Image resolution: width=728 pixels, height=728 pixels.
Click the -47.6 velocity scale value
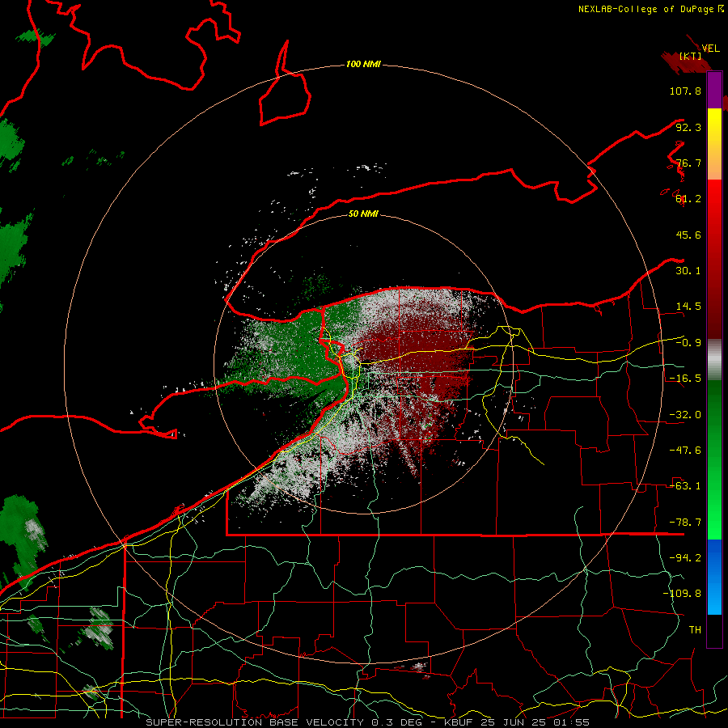(x=685, y=451)
